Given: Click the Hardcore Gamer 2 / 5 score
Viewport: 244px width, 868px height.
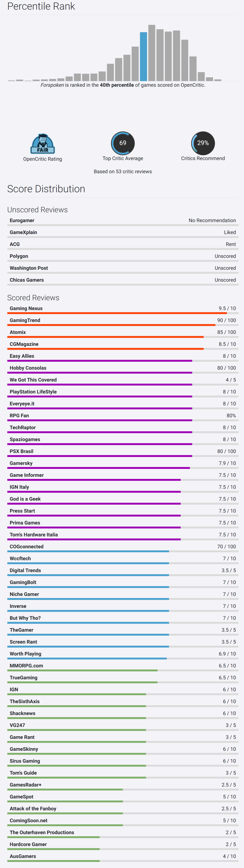Looking at the screenshot, I should pos(231,844).
